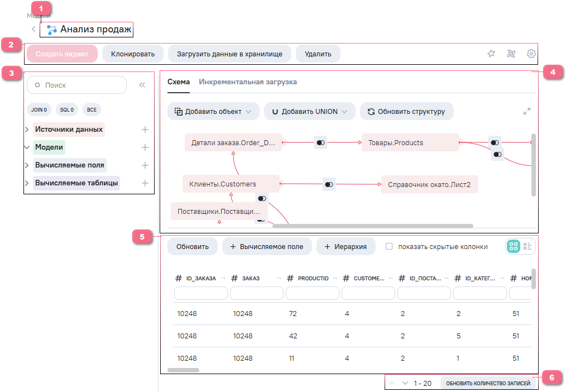Click the data table horizontal scrollbar
The width and height of the screenshot is (566, 392).
point(184,370)
